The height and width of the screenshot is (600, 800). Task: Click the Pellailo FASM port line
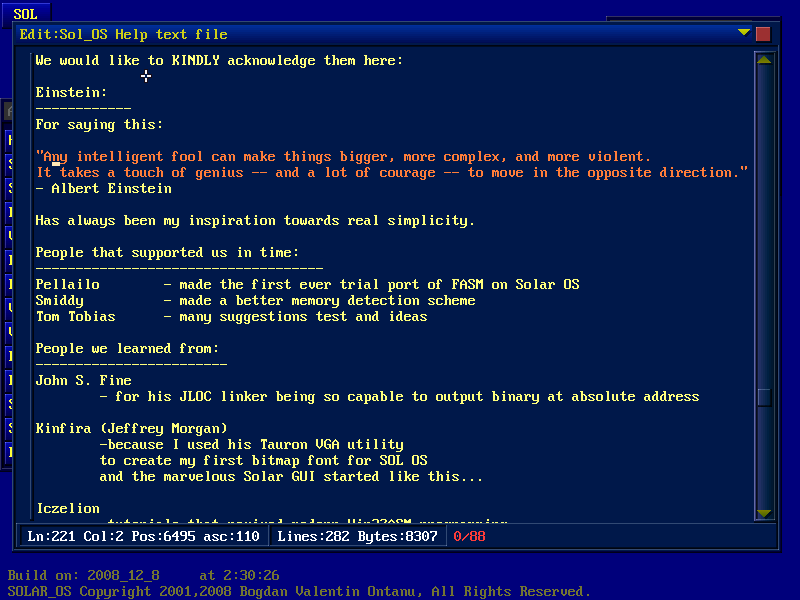308,285
